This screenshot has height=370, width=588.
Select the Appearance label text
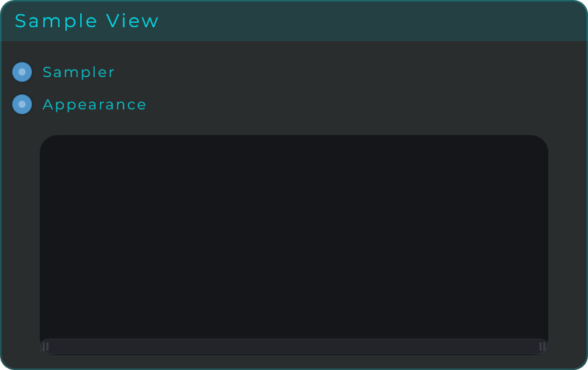(x=94, y=105)
